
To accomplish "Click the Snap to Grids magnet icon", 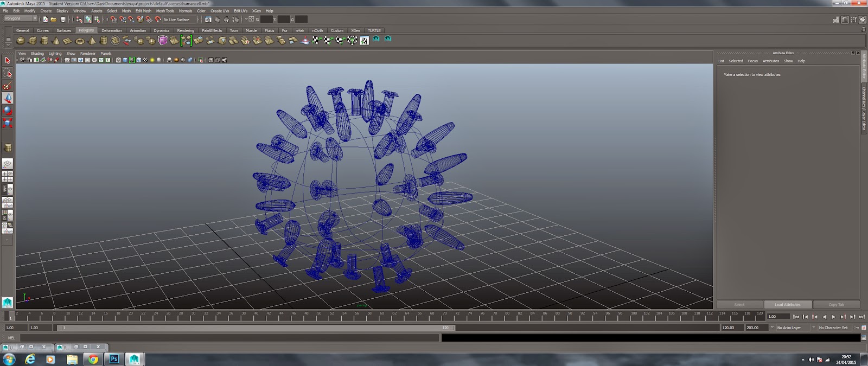I will tap(114, 19).
